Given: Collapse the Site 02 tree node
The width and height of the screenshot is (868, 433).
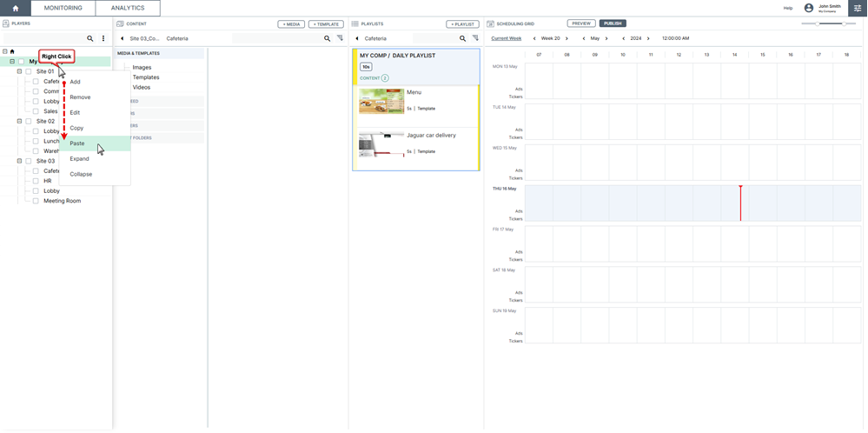Looking at the screenshot, I should coord(19,121).
